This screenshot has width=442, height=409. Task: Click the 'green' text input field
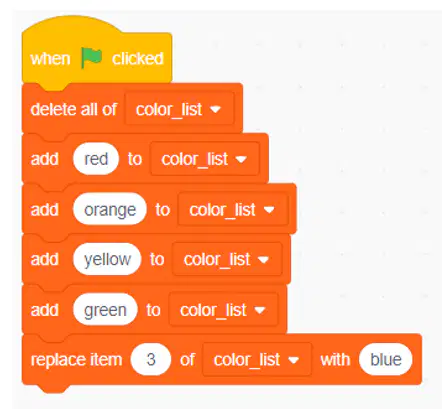coord(105,310)
